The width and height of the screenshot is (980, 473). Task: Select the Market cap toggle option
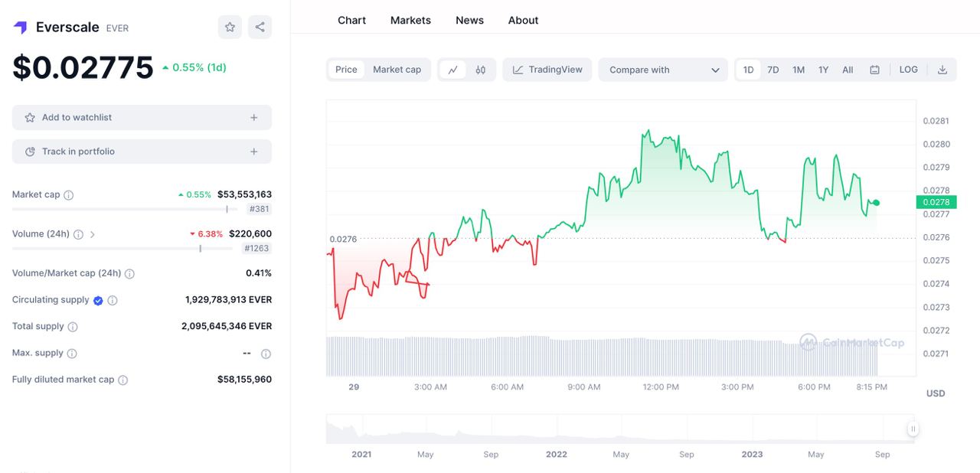pyautogui.click(x=397, y=70)
